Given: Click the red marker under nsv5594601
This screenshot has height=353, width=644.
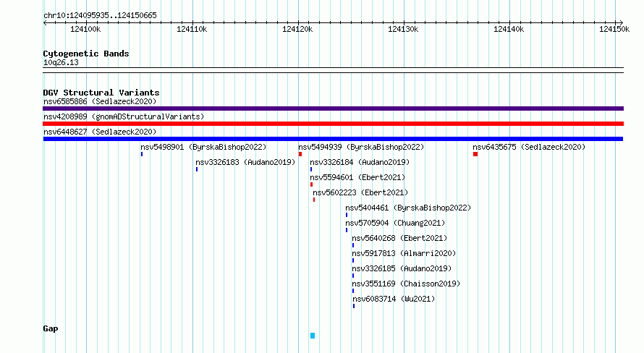Looking at the screenshot, I should click(x=311, y=184).
